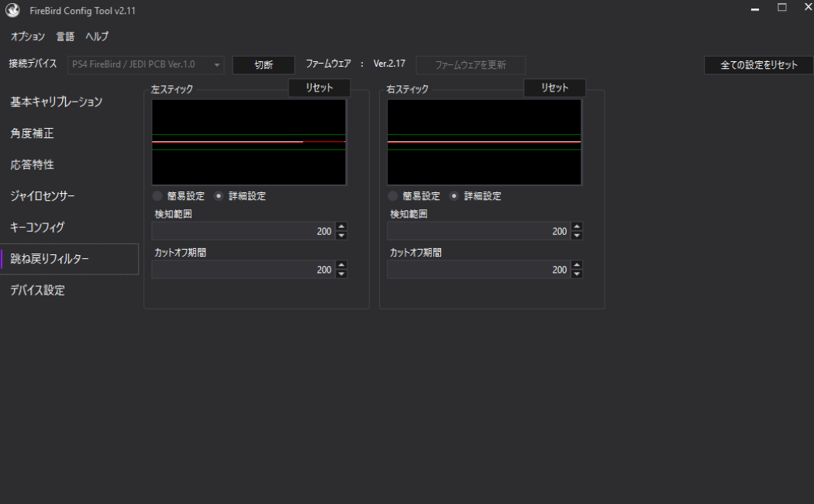Decrease right stick 検知範囲 value

point(577,236)
